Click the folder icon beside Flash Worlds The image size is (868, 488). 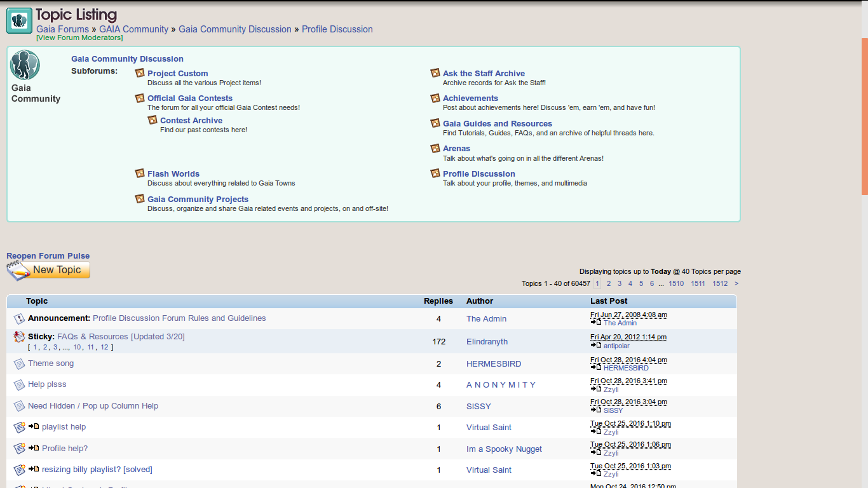[x=140, y=173]
